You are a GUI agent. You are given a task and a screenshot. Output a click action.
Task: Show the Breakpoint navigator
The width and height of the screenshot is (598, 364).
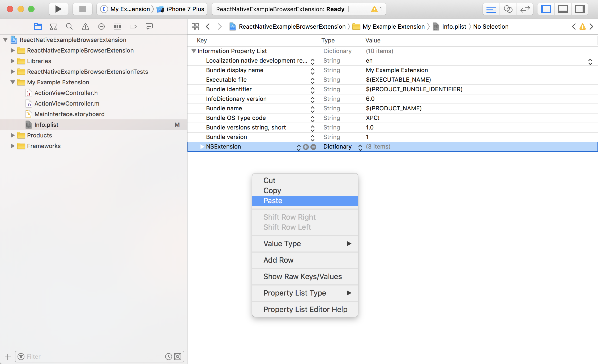coord(133,27)
